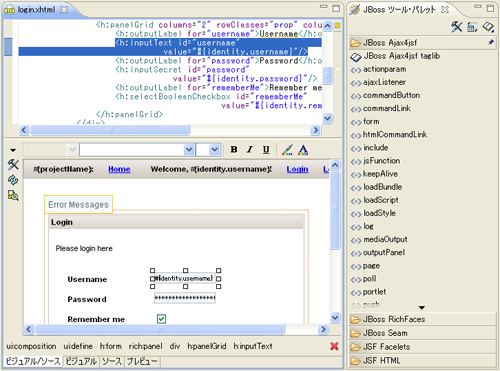Click the red X icon beside tag path
The image size is (500, 371).
point(334,346)
